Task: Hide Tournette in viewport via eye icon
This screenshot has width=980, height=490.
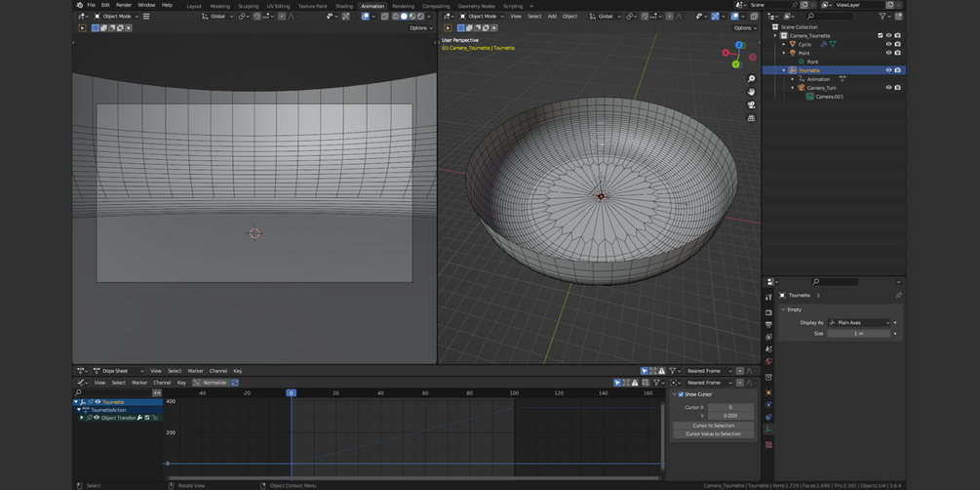Action: 888,70
